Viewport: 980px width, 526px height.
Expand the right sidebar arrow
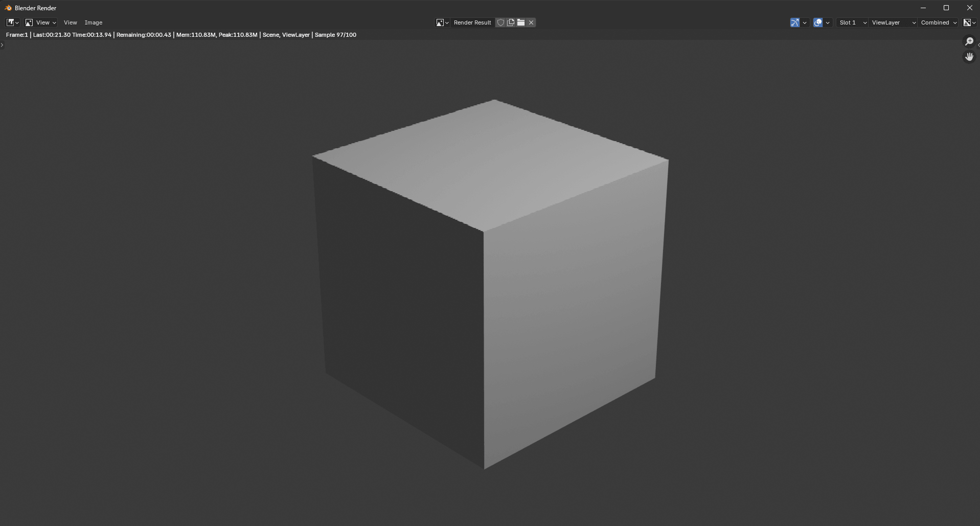point(978,45)
